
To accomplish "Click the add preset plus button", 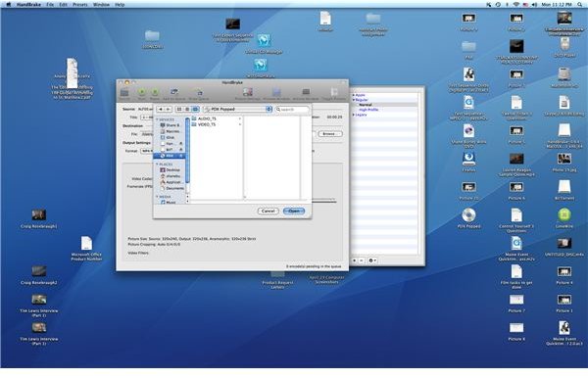I will [x=355, y=260].
